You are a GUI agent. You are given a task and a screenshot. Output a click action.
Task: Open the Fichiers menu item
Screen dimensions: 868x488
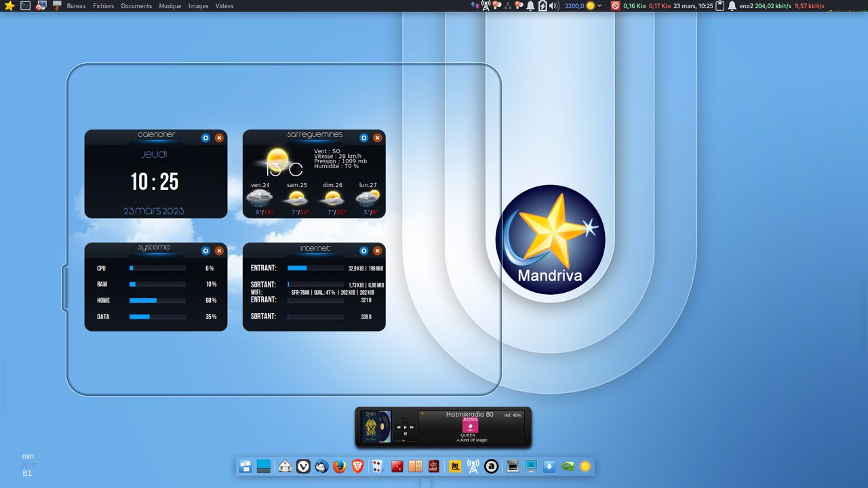click(104, 6)
